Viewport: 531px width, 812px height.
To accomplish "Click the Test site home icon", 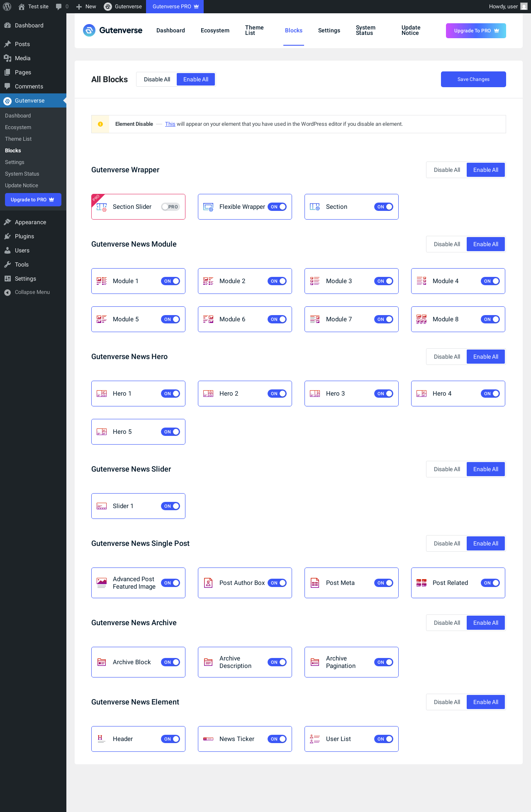I will pos(22,7).
